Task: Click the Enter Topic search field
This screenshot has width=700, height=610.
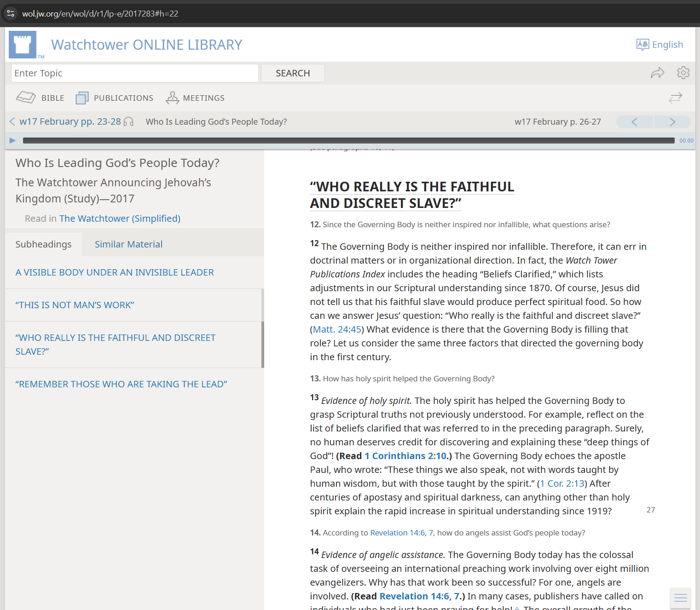Action: (134, 73)
